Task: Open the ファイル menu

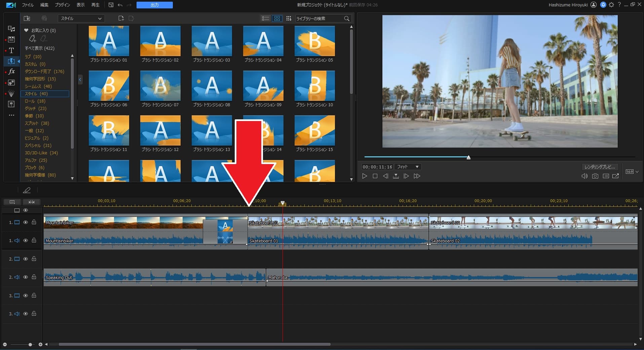Action: [28, 5]
